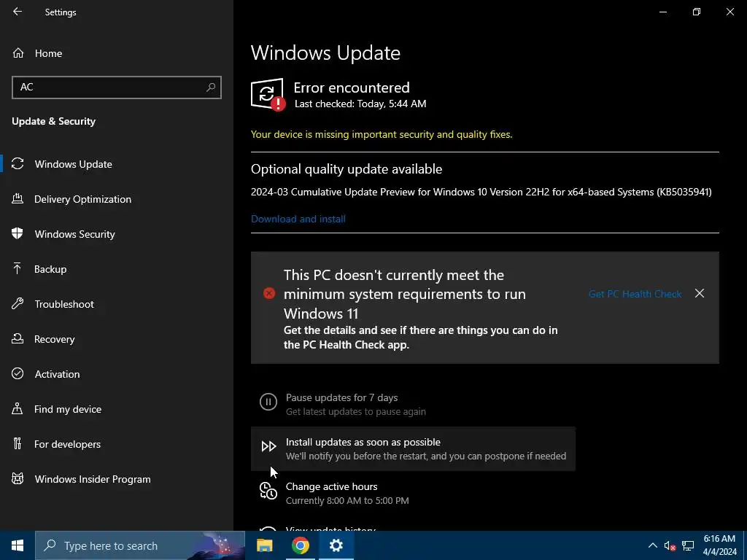Screen dimensions: 747x560
Task: Click the Delivery Optimization icon
Action: [18, 198]
